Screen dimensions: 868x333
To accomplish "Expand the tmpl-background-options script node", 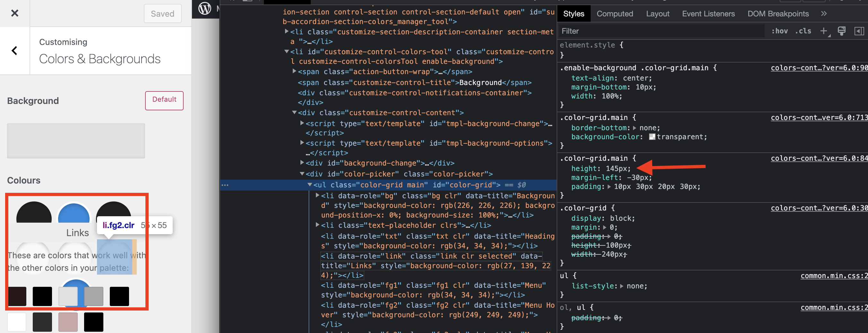I will pos(302,143).
